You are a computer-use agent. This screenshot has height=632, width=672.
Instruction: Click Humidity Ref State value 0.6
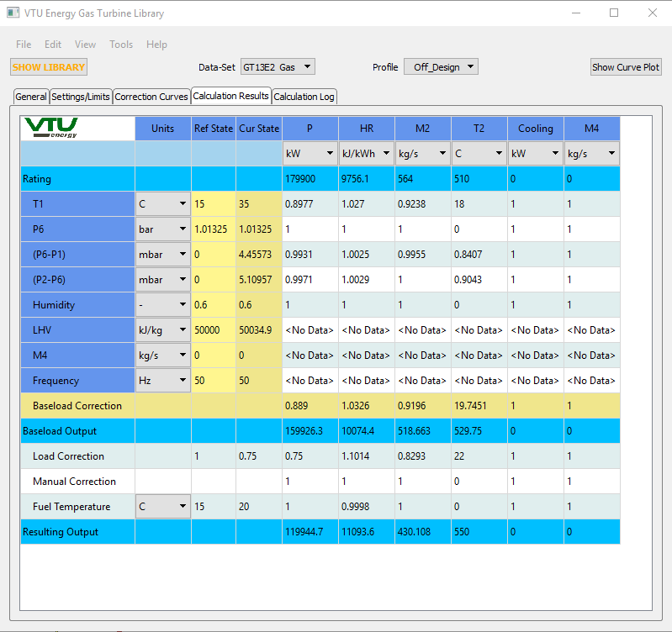pos(214,305)
